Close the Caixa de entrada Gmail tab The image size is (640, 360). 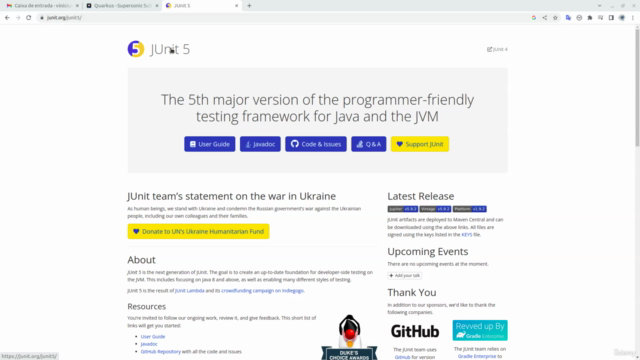tap(77, 6)
